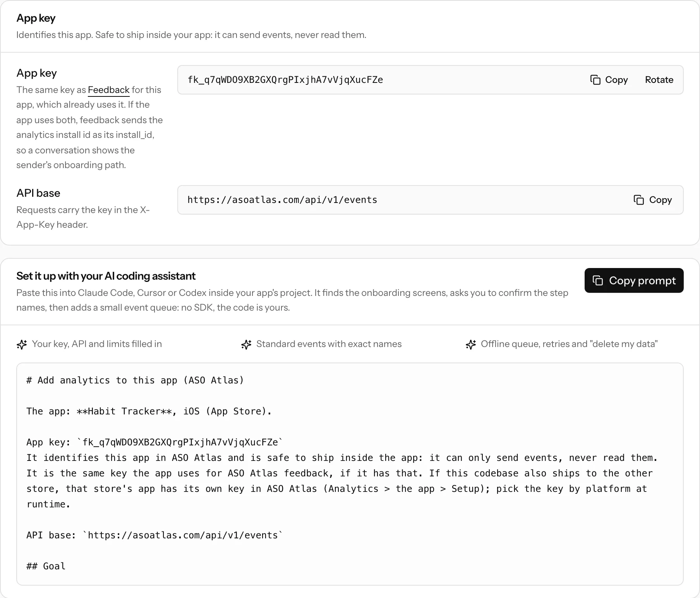This screenshot has width=700, height=598.
Task: Click sparkle icon beside 'Offline queue, retries'
Action: (471, 344)
